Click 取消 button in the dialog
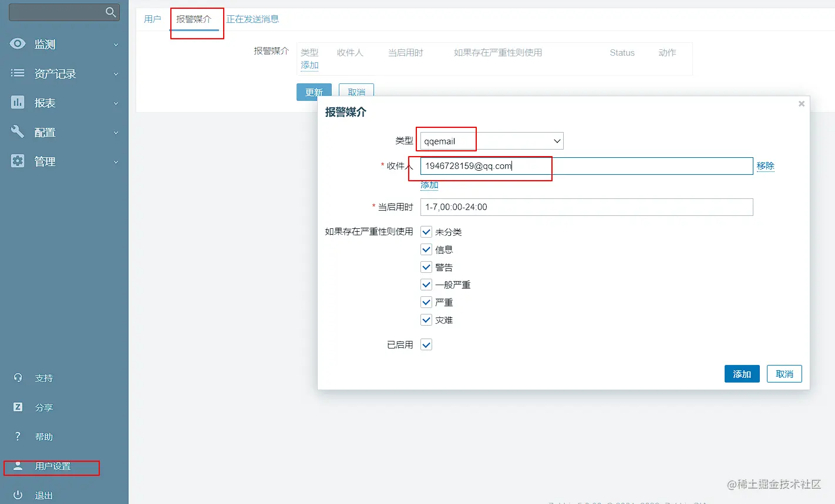 click(785, 374)
